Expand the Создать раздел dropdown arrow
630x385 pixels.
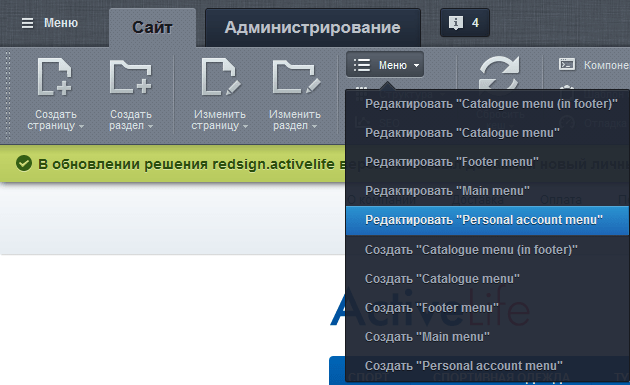pos(151,126)
